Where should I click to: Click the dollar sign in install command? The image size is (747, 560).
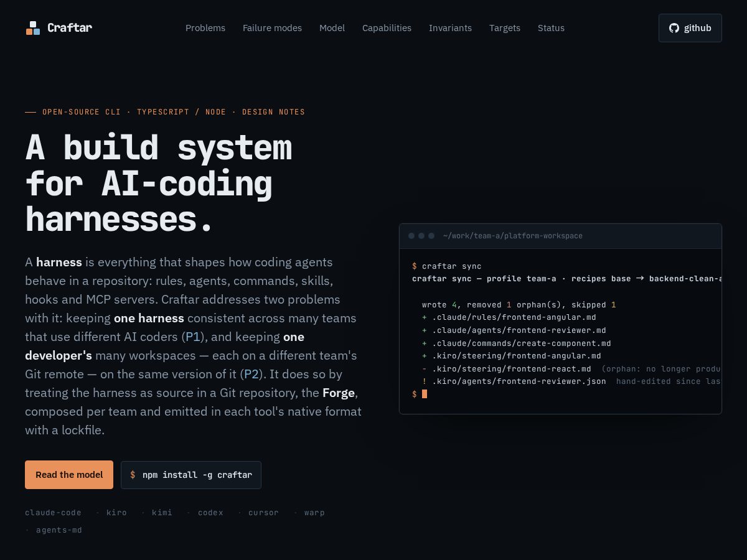click(x=133, y=475)
